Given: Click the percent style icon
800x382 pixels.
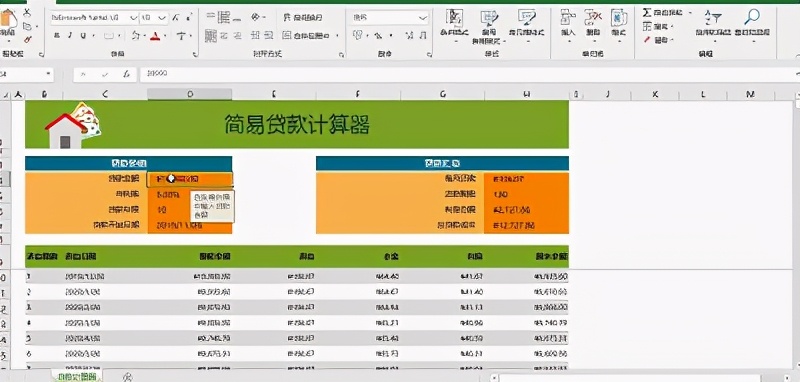Looking at the screenshot, I should point(378,36).
